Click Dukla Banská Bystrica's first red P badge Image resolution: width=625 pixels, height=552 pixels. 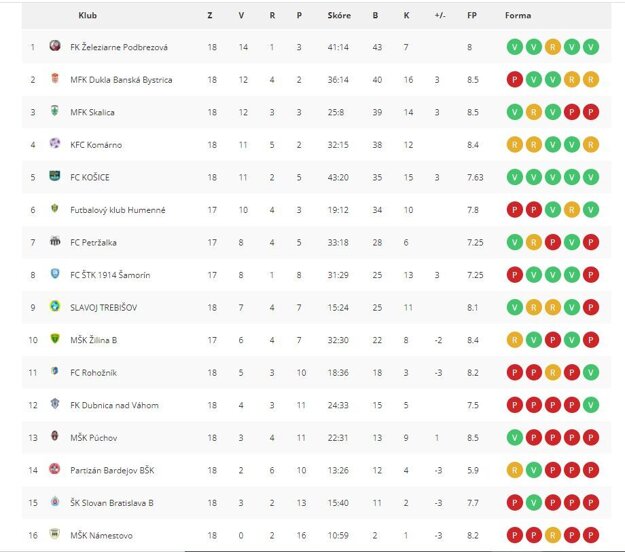(515, 80)
